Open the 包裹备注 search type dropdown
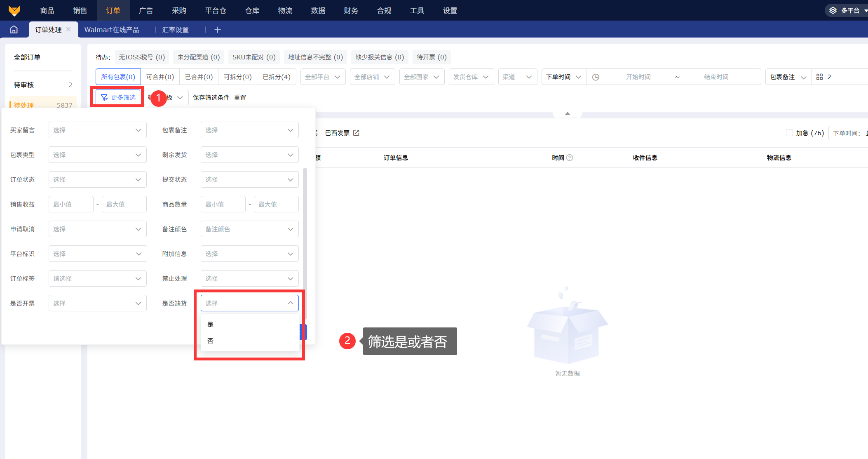Viewport: 868px width, 459px height. click(x=788, y=77)
